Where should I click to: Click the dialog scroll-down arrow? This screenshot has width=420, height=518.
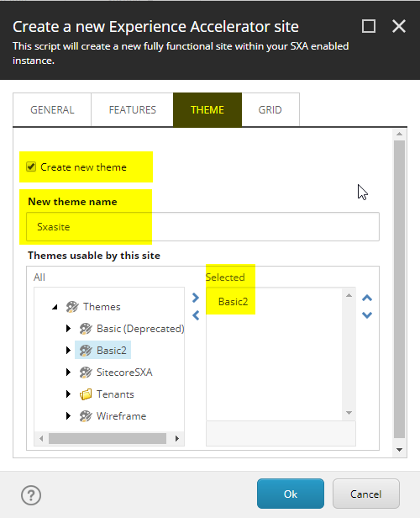pos(399,450)
